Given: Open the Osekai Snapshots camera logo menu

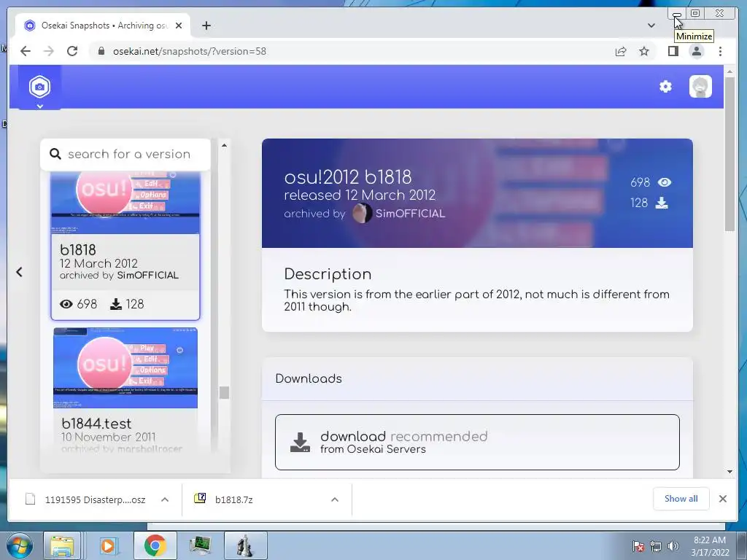Looking at the screenshot, I should pyautogui.click(x=39, y=87).
